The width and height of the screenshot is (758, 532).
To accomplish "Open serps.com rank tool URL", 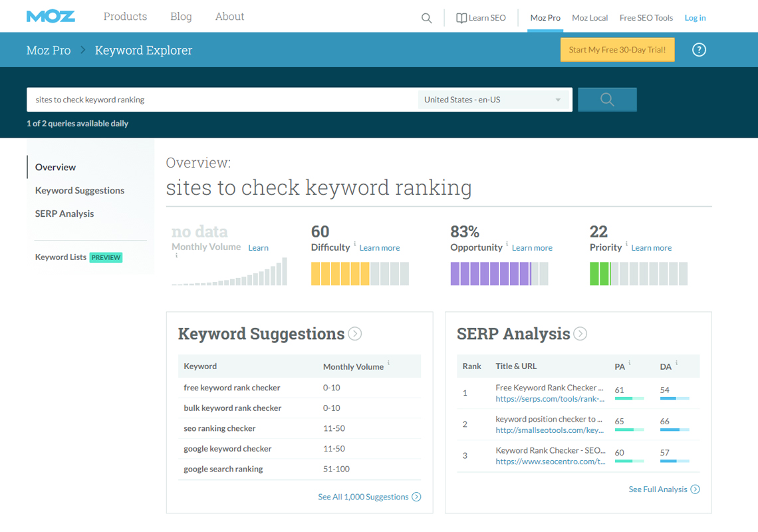I will 550,399.
